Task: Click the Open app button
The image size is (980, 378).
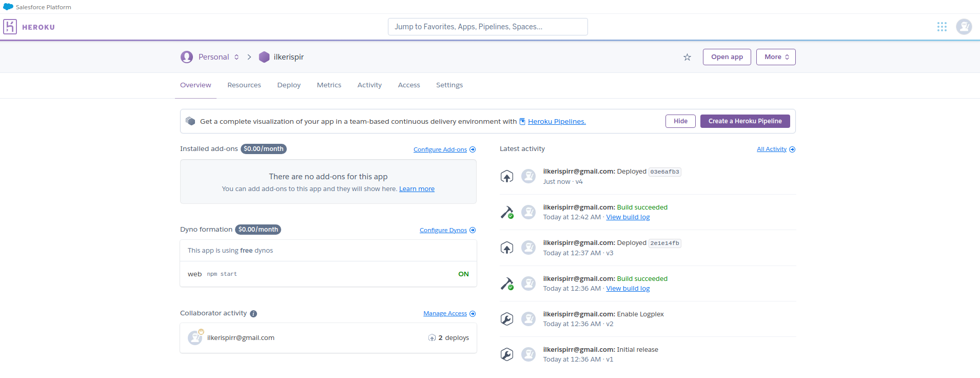Action: [727, 57]
